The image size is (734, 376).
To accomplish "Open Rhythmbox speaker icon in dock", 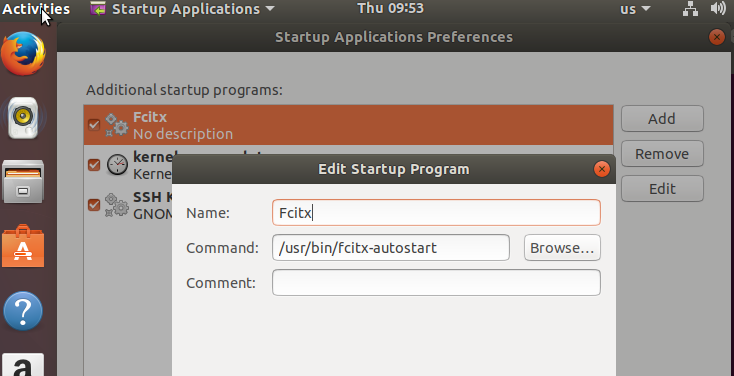I will click(23, 118).
